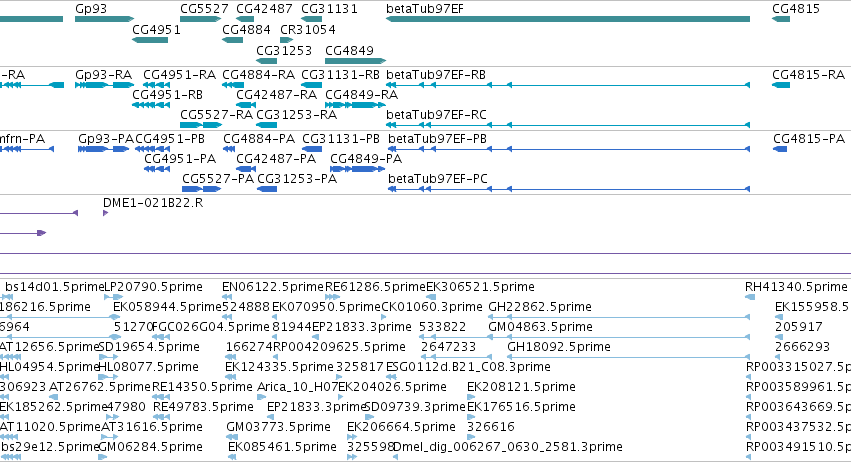The height and width of the screenshot is (462, 851).
Task: Open the betaTub97EF-RC transcript
Action: pyautogui.click(x=568, y=125)
